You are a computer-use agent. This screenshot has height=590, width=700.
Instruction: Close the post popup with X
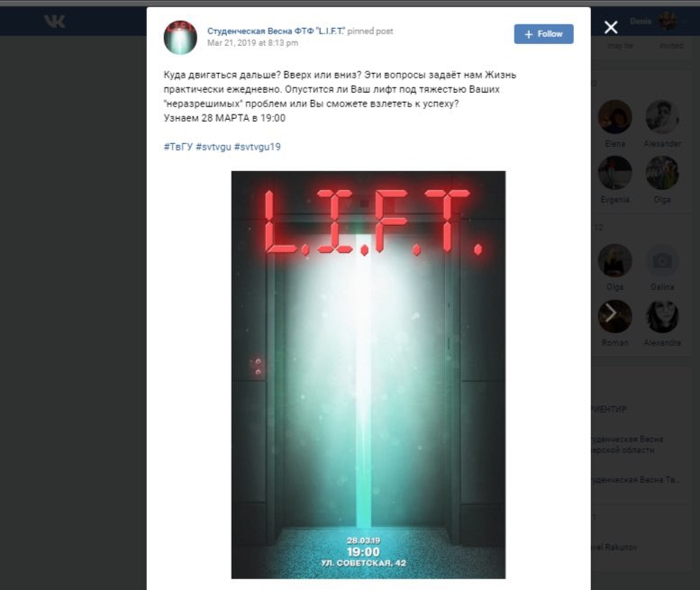click(611, 27)
